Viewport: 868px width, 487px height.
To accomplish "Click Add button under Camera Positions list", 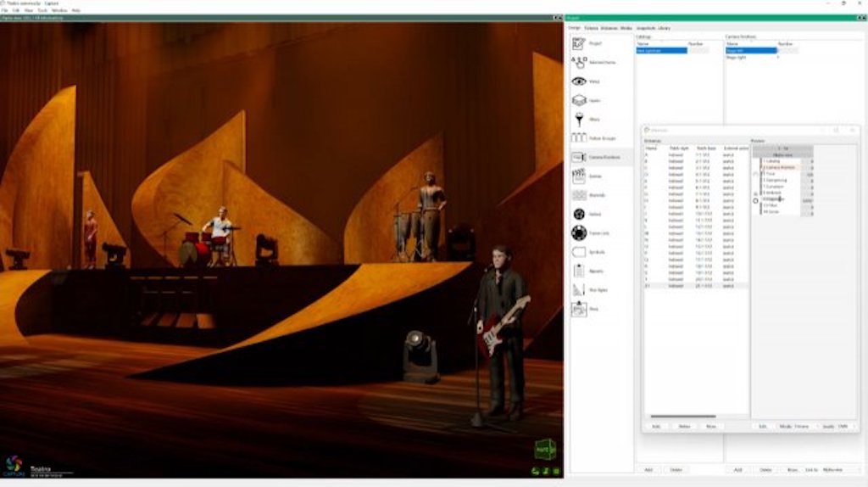I will click(737, 469).
